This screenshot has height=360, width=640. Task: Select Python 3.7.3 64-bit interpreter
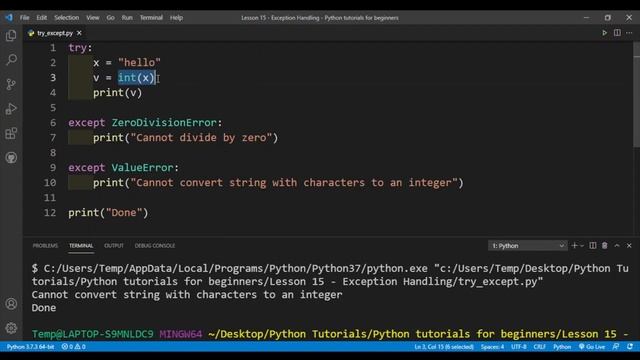pyautogui.click(x=30, y=347)
